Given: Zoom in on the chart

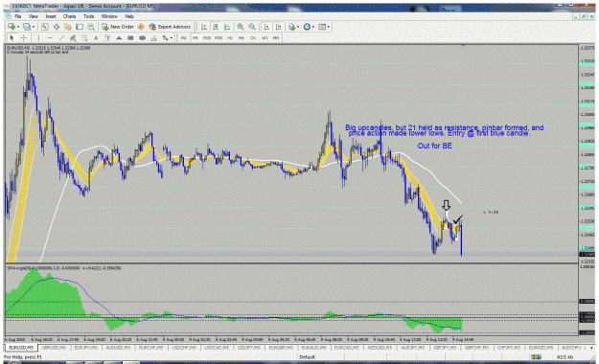Looking at the screenshot, I should click(241, 27).
